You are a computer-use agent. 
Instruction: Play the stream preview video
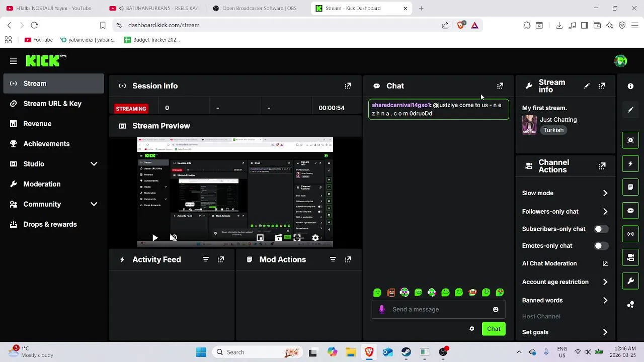[155, 238]
